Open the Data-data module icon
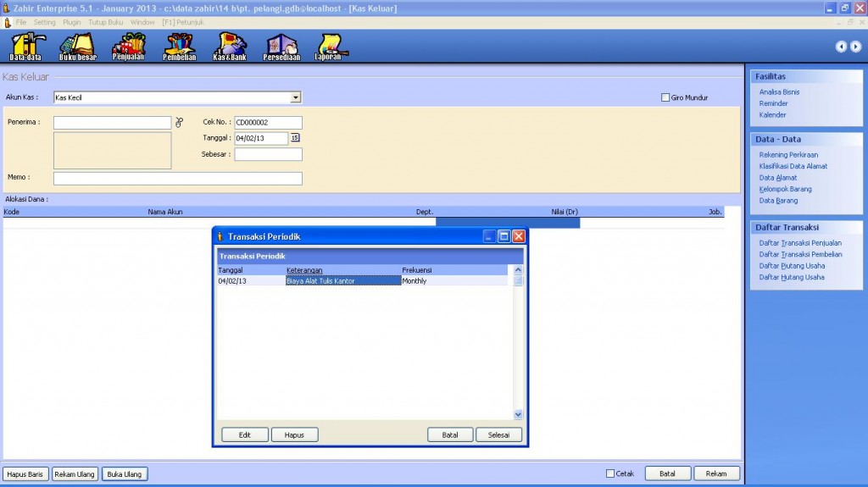868x487 pixels. [25, 47]
